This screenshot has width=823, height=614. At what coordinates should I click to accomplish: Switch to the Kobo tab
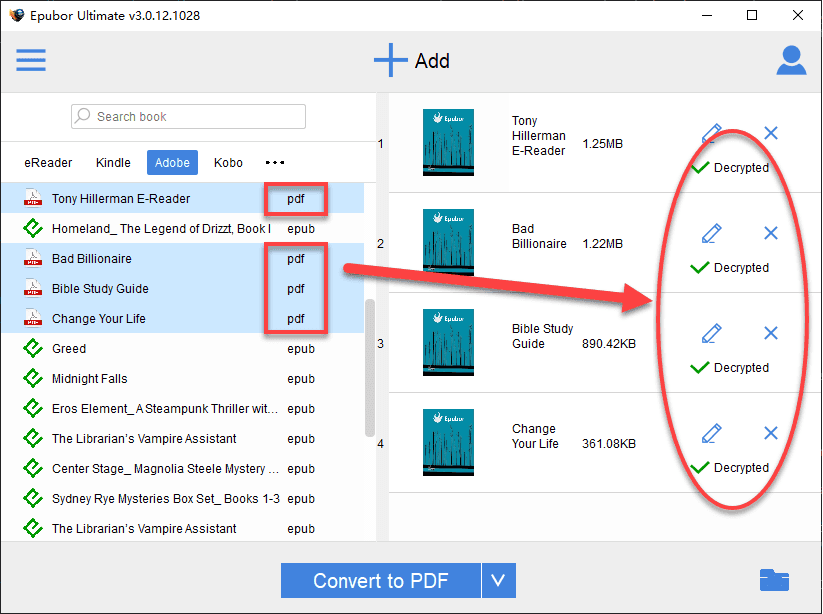click(228, 163)
